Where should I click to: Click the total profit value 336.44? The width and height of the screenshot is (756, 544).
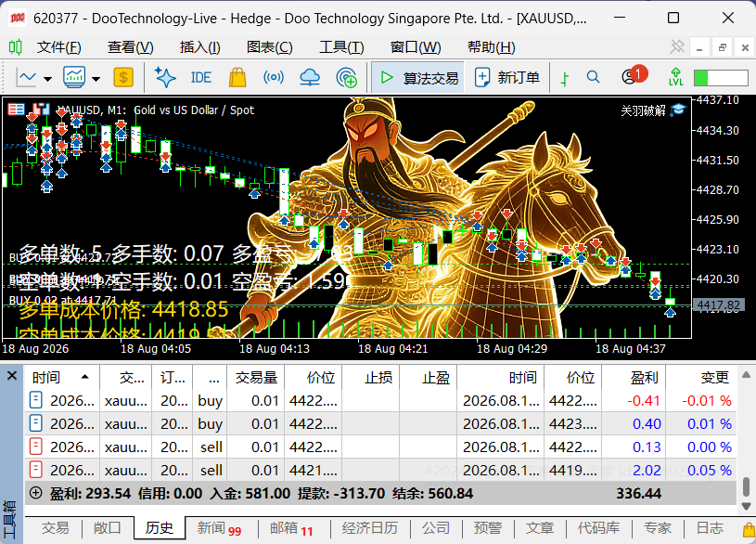[638, 493]
